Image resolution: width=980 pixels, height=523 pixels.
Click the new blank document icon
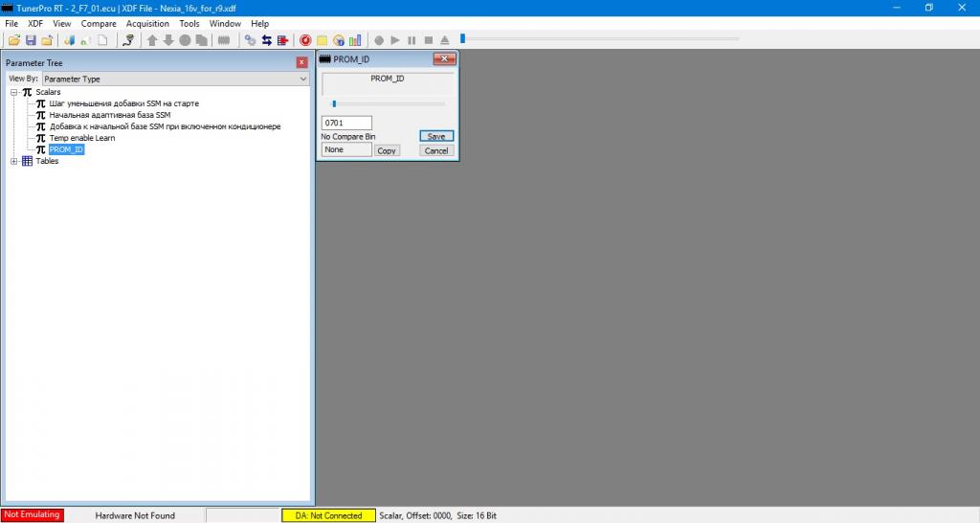(x=102, y=40)
